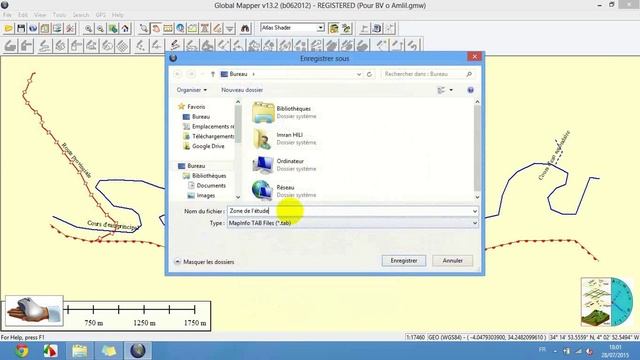Viewport: 640px width, 360px height.
Task: Click the clock in the system tray
Action: coord(615,351)
